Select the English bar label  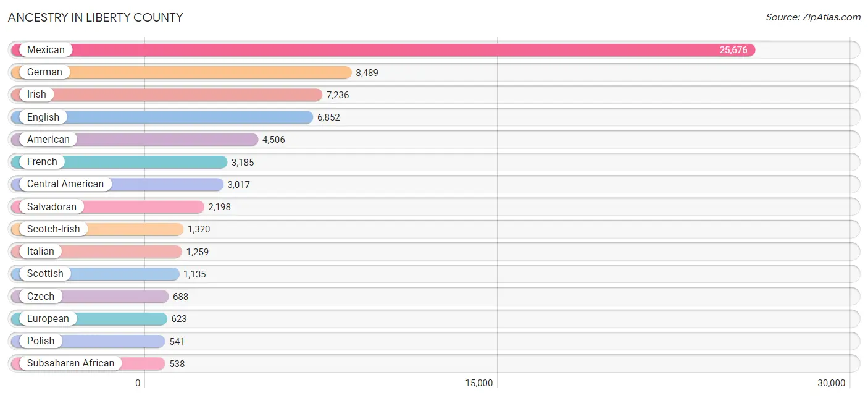coord(43,117)
